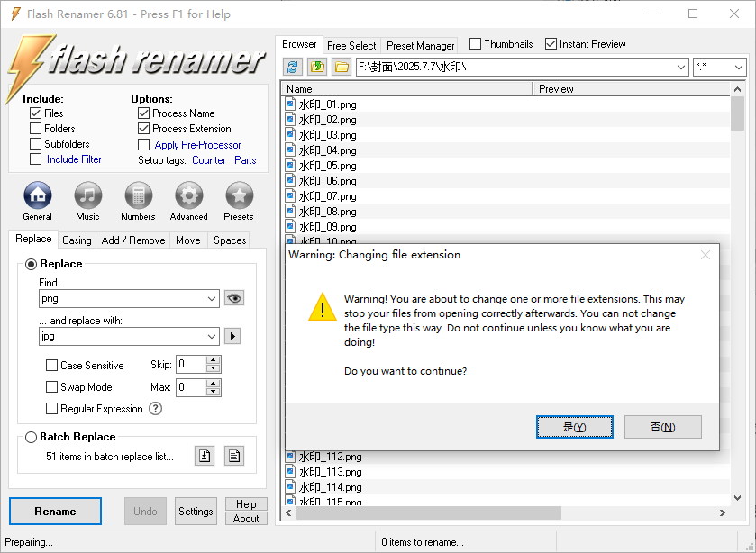This screenshot has height=553, width=756.
Task: Select the Batch Replace radio button
Action: pos(31,438)
